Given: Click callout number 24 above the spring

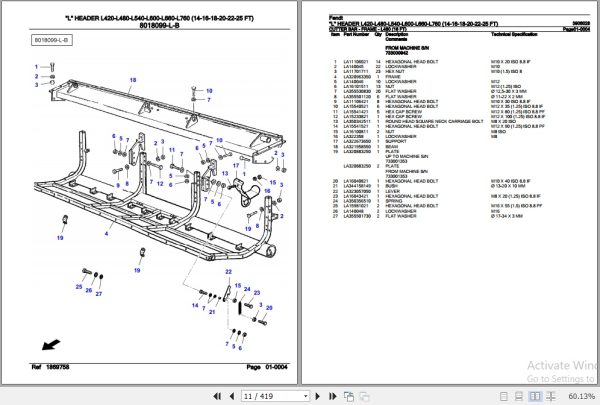Looking at the screenshot, I should point(247,289).
